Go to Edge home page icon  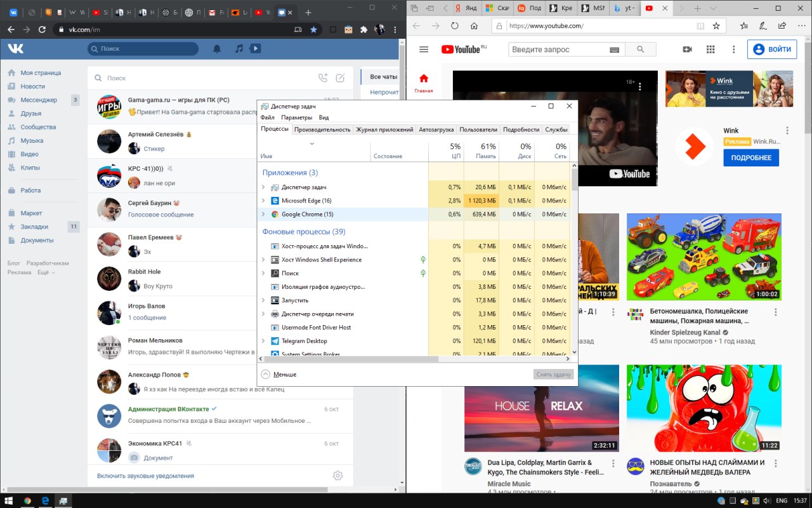coord(474,26)
